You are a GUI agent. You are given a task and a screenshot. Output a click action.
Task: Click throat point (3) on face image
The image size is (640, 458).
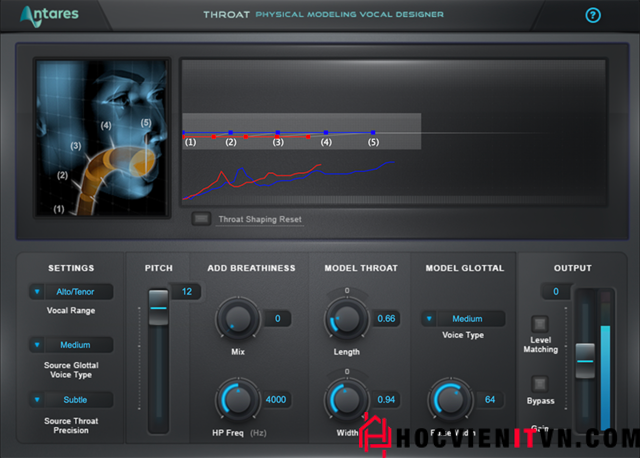point(76,146)
